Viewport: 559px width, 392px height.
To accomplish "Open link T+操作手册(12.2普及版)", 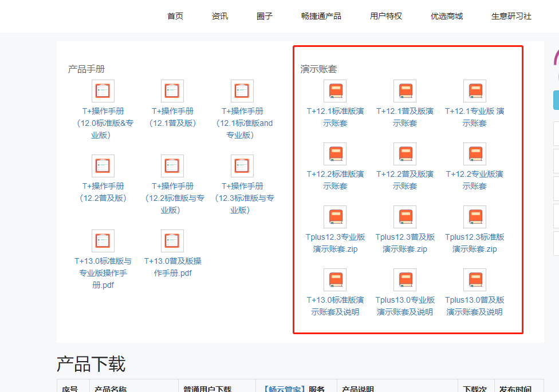I will tap(103, 192).
